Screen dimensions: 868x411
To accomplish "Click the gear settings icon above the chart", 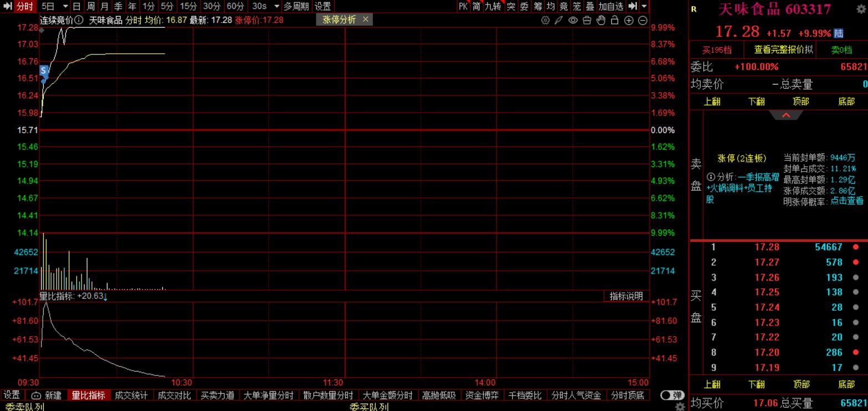I will click(545, 21).
